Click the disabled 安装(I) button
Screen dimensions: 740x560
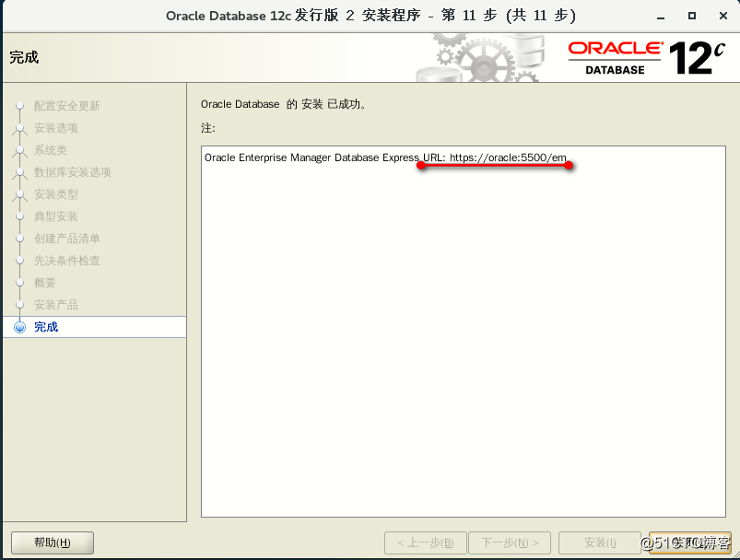click(x=599, y=542)
